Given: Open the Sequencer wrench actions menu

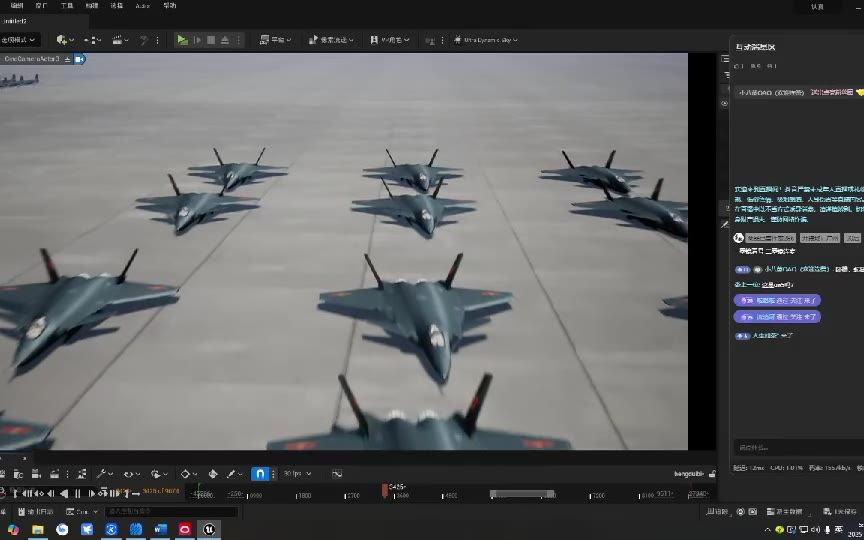Looking at the screenshot, I should pos(103,473).
